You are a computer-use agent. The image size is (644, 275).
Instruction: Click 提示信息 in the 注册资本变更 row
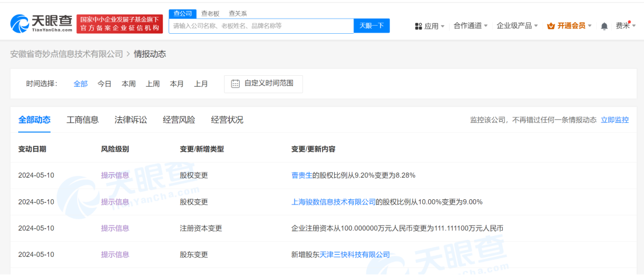click(x=115, y=228)
